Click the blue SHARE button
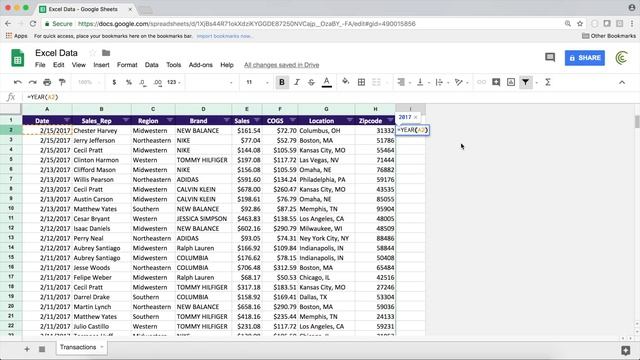Image resolution: width=640 pixels, height=360 pixels. pyautogui.click(x=584, y=58)
